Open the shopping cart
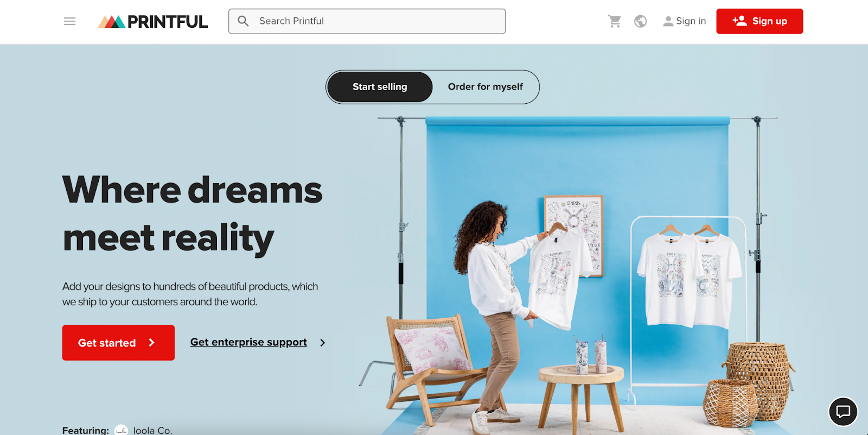 (x=614, y=21)
